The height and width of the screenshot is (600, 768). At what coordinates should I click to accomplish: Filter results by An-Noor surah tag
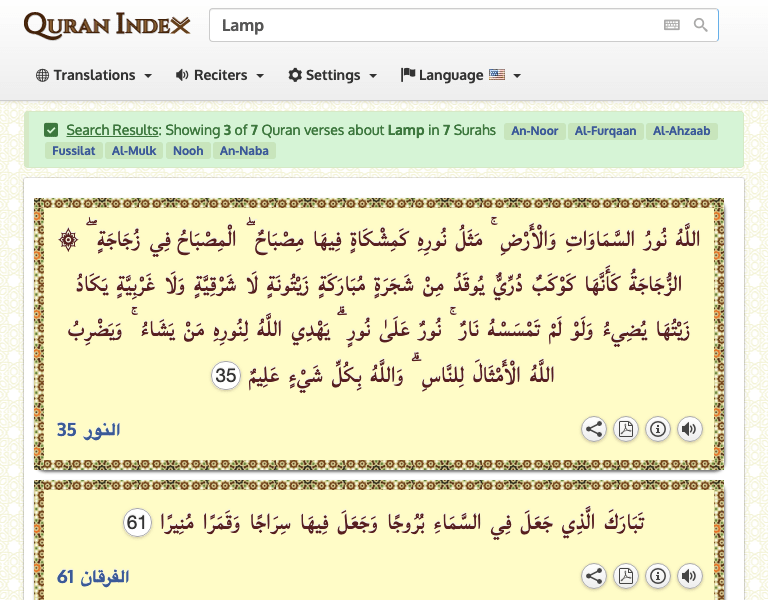pos(534,130)
